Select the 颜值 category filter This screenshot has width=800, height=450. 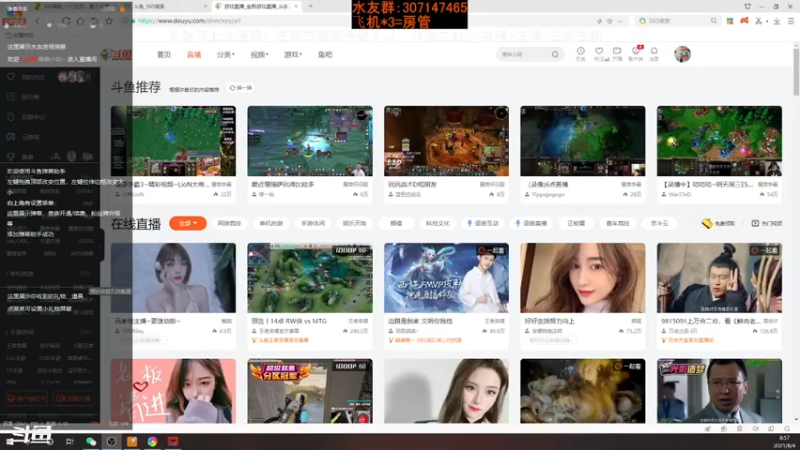coord(396,223)
